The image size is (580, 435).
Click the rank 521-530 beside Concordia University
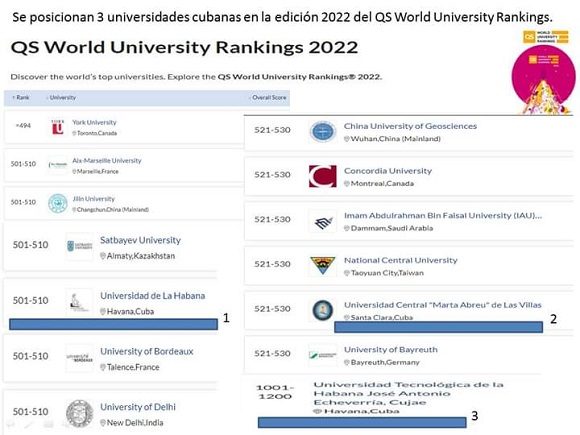tap(272, 175)
